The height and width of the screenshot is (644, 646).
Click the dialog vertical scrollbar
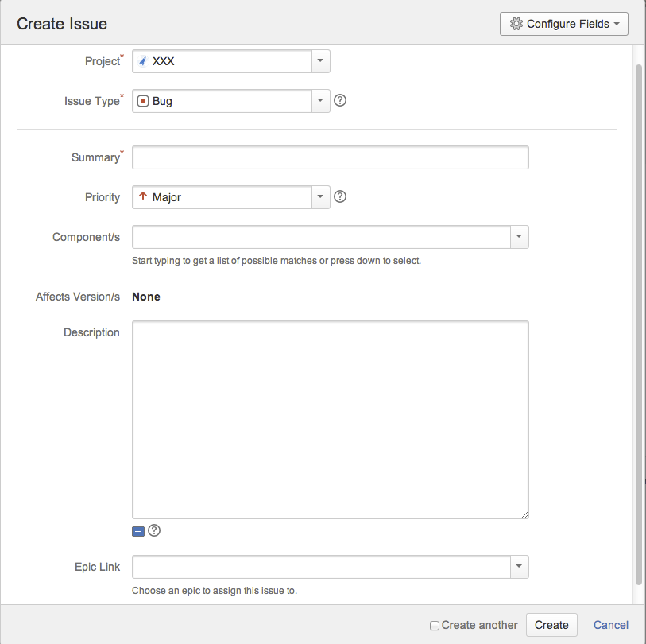click(639, 324)
